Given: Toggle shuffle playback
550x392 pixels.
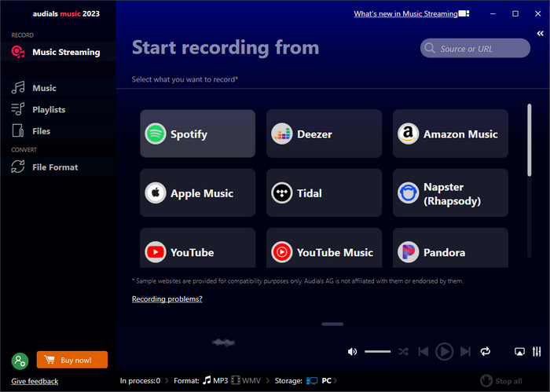Looking at the screenshot, I should point(403,351).
